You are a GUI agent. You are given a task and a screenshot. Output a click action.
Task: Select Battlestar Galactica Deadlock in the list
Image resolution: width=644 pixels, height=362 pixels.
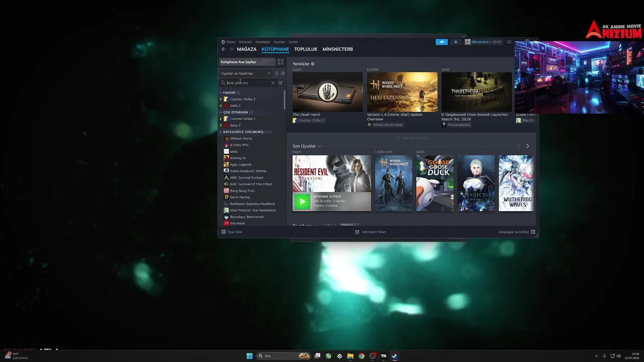pos(253,204)
